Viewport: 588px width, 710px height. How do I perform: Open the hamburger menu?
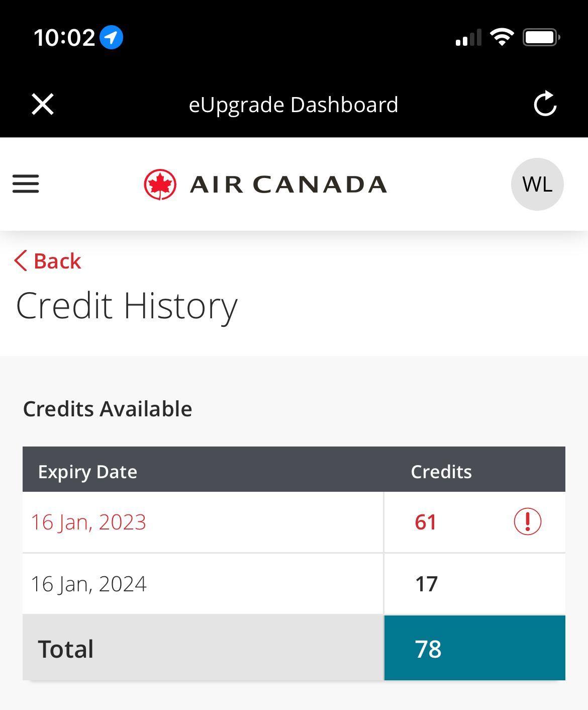[26, 184]
